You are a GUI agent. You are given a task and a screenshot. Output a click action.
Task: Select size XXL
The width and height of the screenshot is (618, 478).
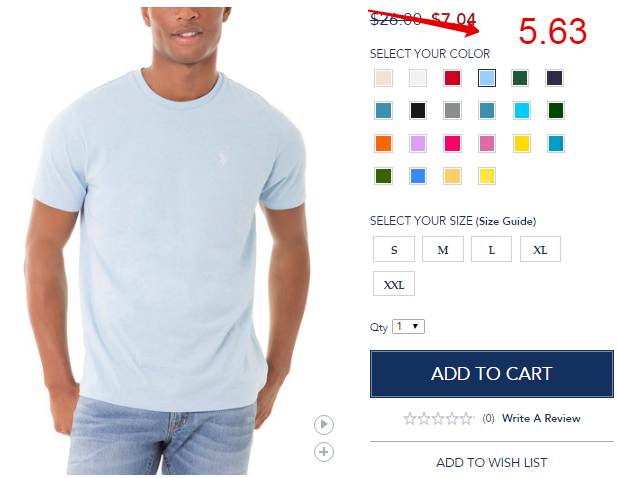pyautogui.click(x=394, y=284)
